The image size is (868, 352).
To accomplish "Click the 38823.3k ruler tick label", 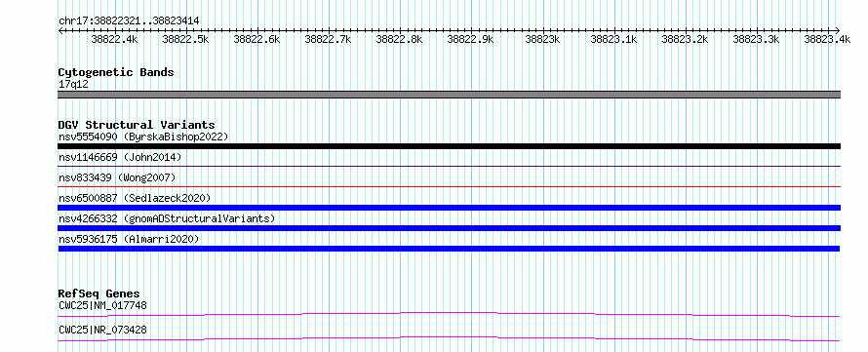I will (756, 39).
